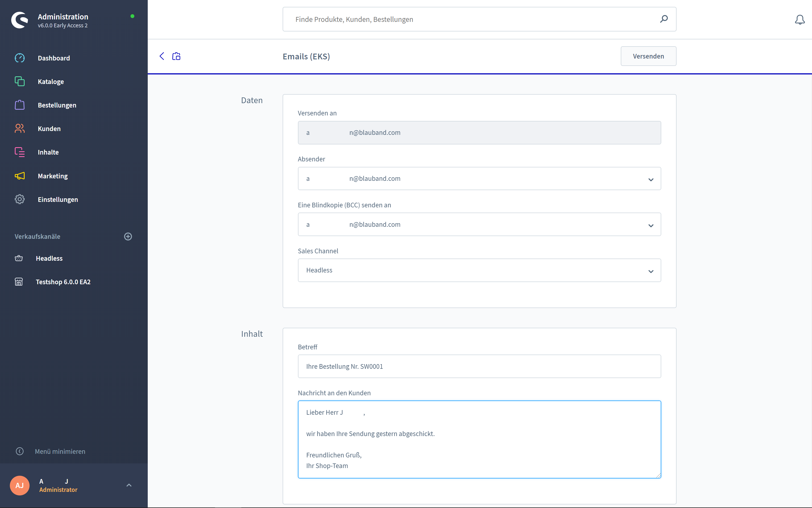Click the Einstellungen gear icon
812x508 pixels.
click(19, 199)
